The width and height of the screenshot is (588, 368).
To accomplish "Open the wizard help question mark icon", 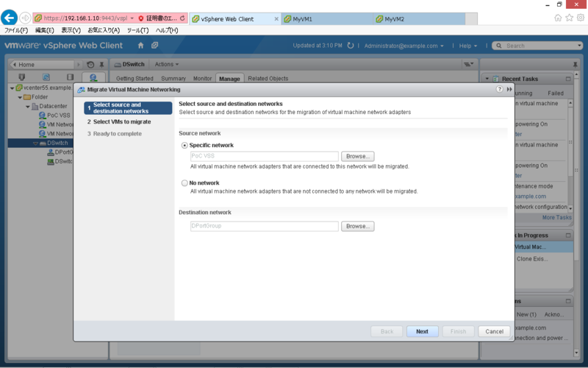I will (x=499, y=89).
